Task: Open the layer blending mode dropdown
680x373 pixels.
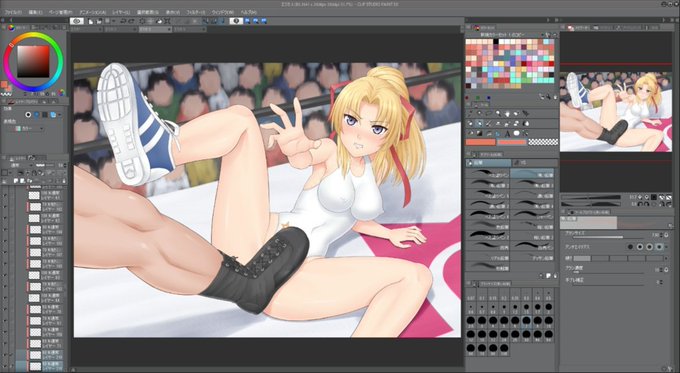Action: point(22,165)
